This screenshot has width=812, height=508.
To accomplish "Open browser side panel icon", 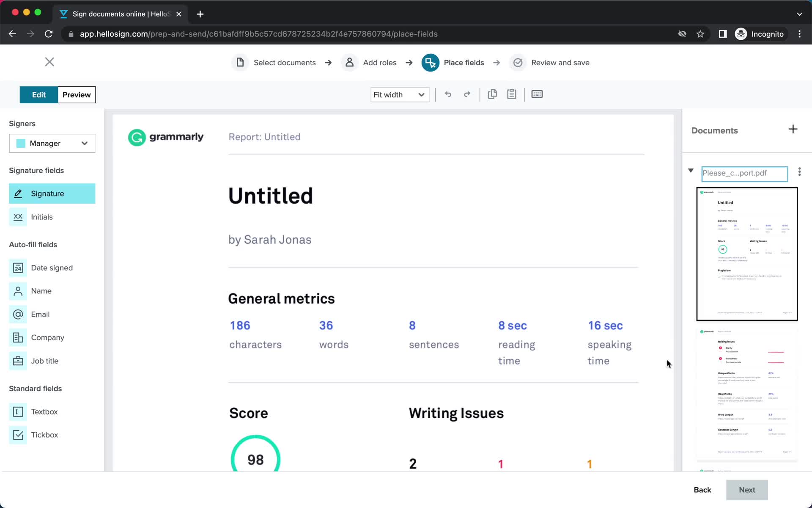I will coord(723,34).
